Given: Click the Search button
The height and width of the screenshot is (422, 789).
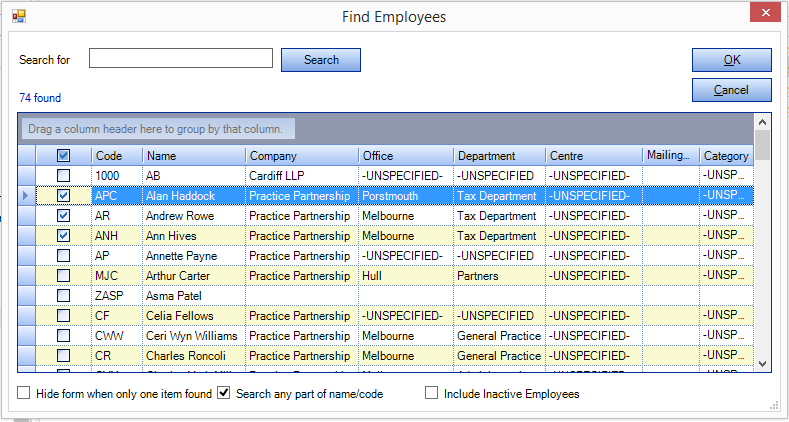Looking at the screenshot, I should (321, 60).
